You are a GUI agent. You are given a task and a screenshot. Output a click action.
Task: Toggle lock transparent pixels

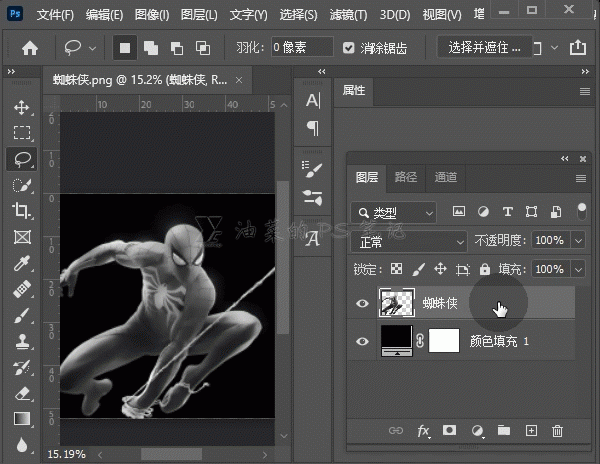[396, 269]
